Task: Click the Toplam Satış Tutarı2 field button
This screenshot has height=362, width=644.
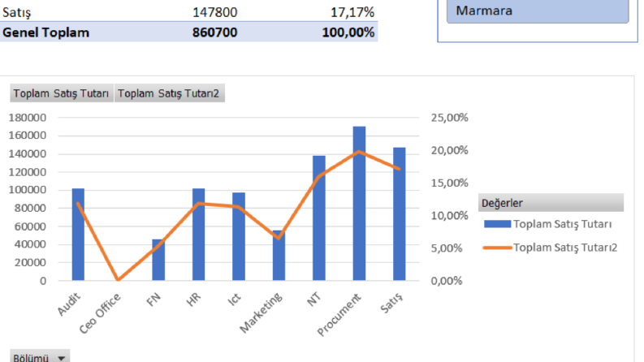Action: click(169, 93)
